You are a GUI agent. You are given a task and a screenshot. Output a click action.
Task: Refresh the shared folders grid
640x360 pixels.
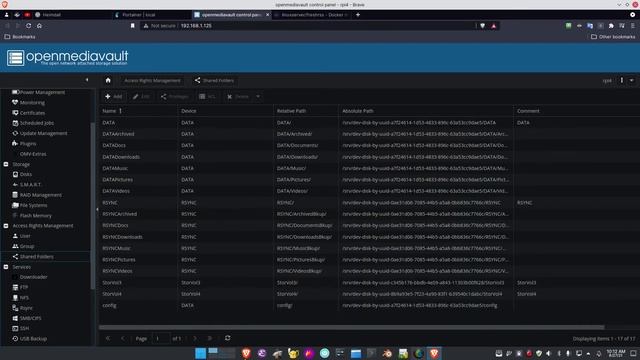tap(227, 338)
